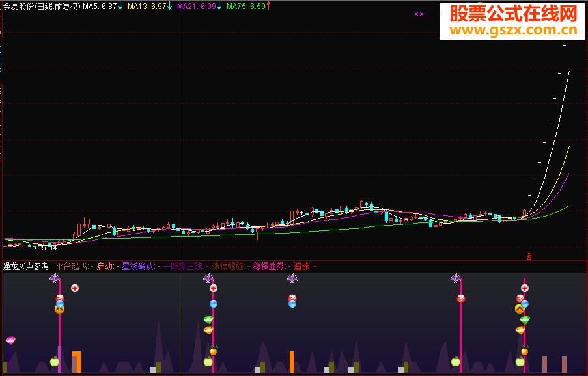This screenshot has width=588, height=376.
Task: Click the green gem on the rightmost magenta line
Action: [x=525, y=319]
